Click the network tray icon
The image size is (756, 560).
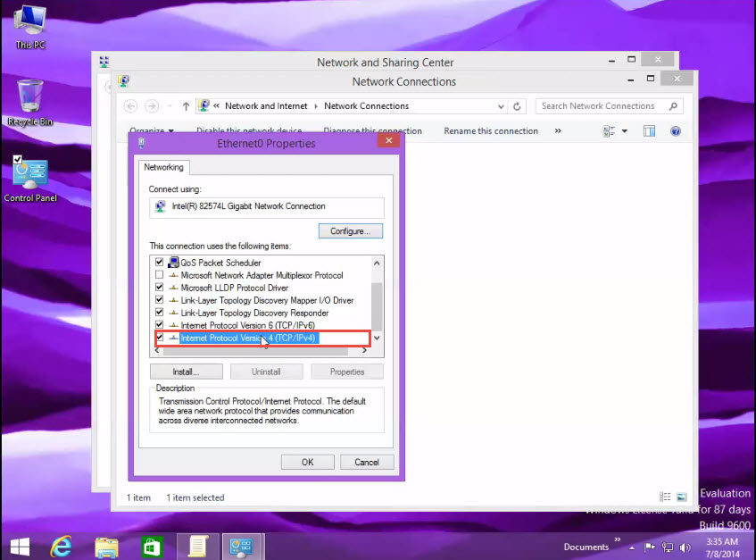pyautogui.click(x=668, y=547)
